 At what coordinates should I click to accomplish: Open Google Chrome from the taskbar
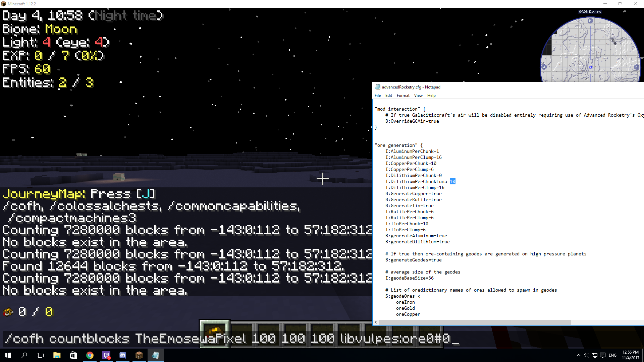[x=90, y=355]
